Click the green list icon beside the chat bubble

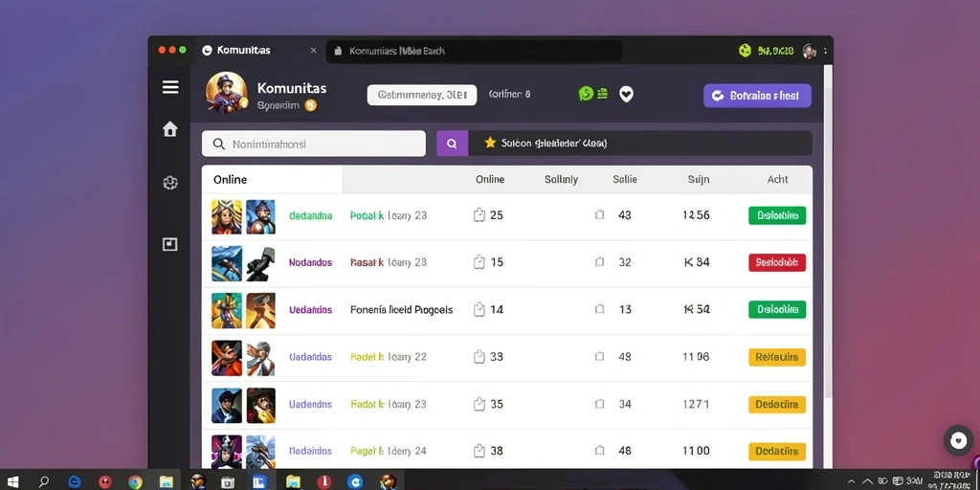point(603,94)
